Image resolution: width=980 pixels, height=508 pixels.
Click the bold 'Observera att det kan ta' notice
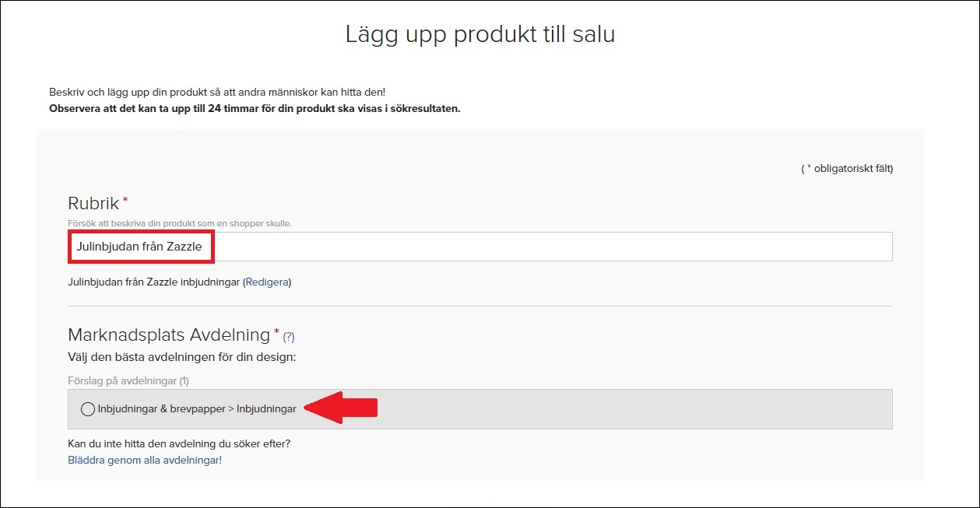pyautogui.click(x=255, y=108)
